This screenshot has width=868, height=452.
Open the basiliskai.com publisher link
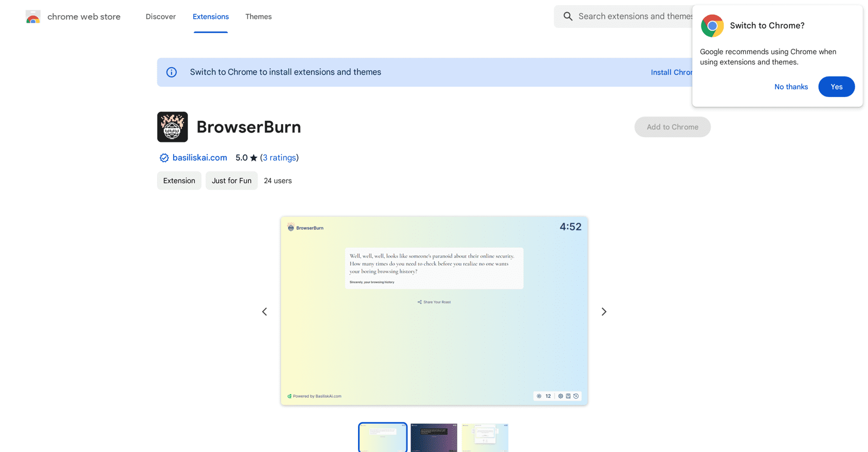tap(200, 158)
